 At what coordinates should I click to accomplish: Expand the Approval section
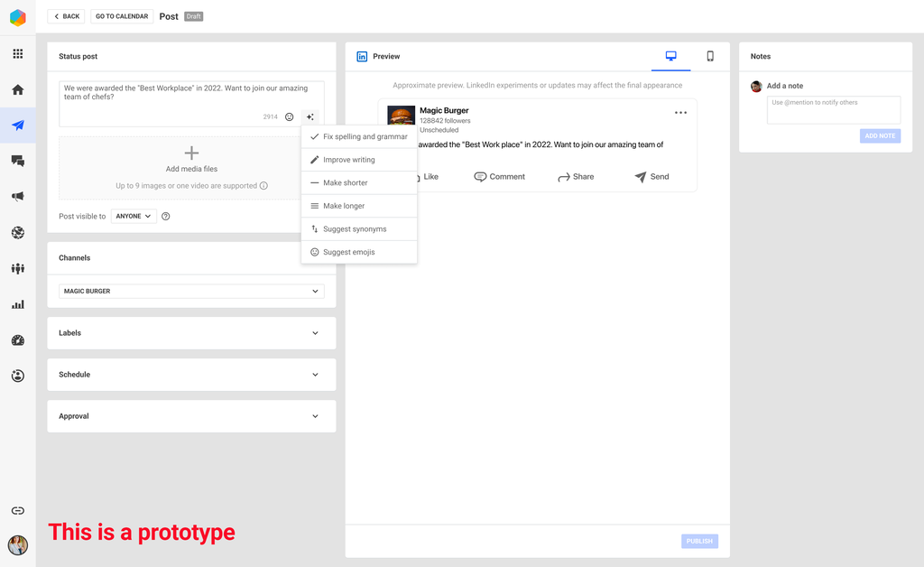pyautogui.click(x=191, y=416)
